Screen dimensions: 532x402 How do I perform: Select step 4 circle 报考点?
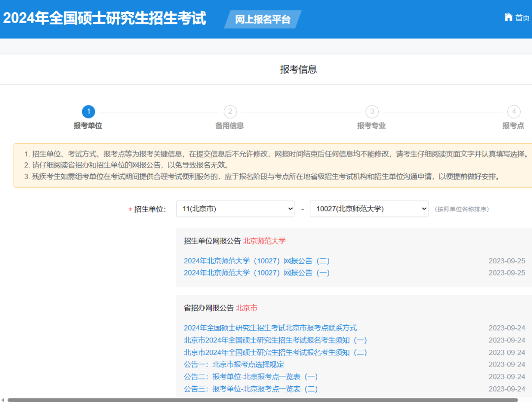coord(514,112)
